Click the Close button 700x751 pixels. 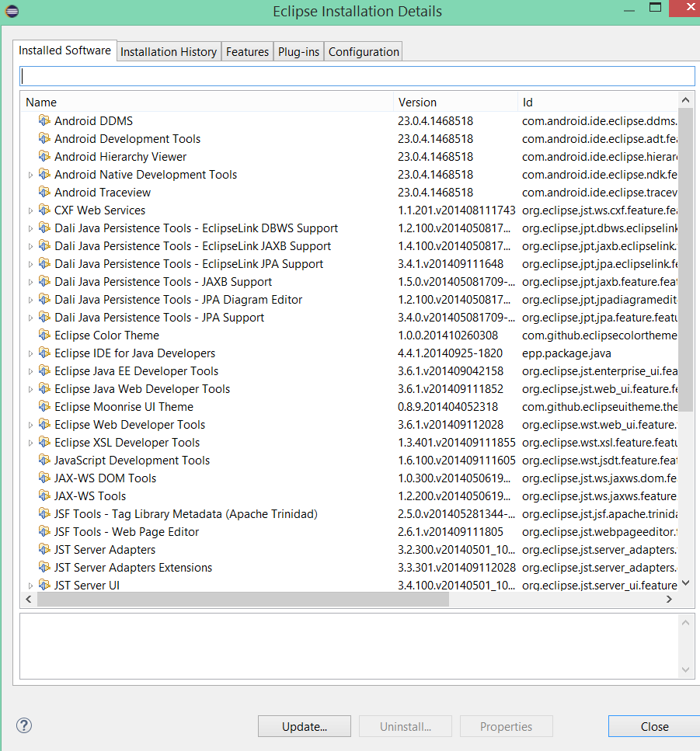pyautogui.click(x=654, y=727)
